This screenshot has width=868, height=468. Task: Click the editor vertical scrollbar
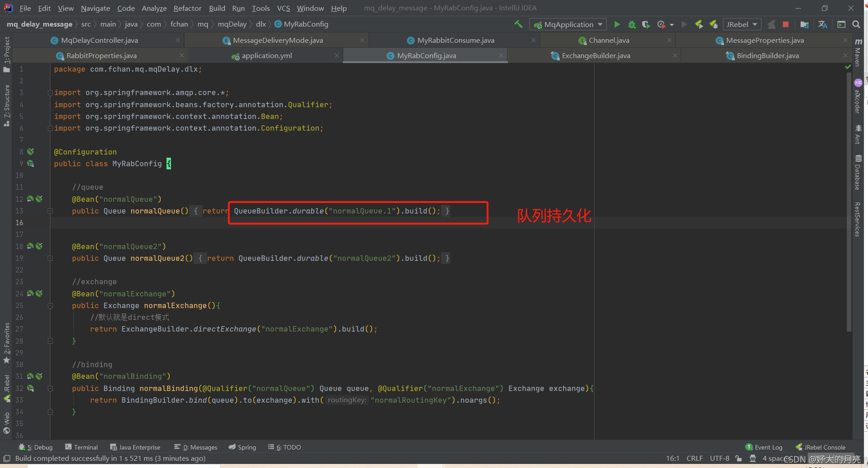coord(849,201)
